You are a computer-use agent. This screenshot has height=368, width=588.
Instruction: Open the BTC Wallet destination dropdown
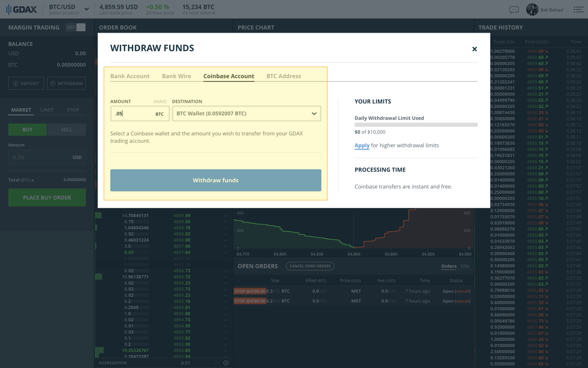pyautogui.click(x=247, y=114)
